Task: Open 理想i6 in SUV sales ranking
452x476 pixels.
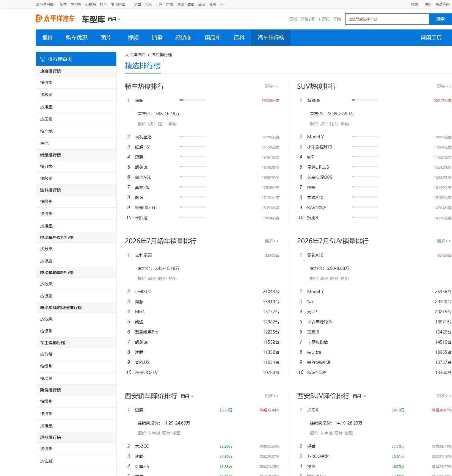Action: 313,332
